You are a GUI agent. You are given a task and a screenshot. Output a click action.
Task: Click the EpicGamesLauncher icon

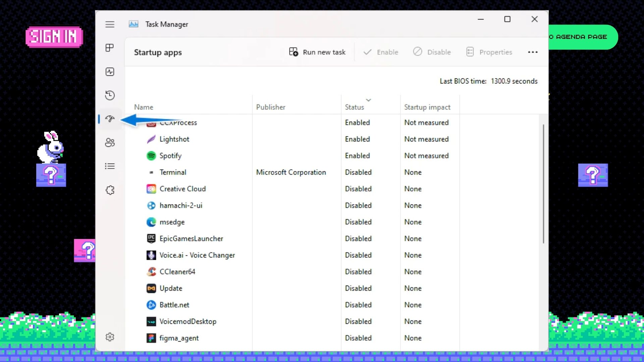pyautogui.click(x=151, y=239)
